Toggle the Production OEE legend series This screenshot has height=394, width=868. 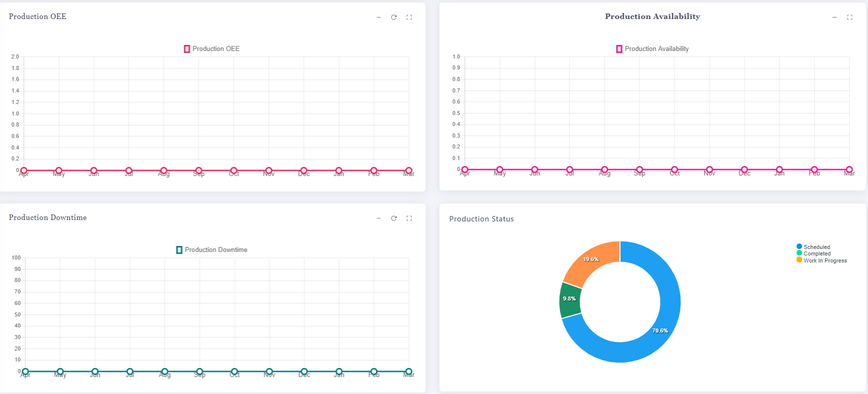click(x=212, y=49)
